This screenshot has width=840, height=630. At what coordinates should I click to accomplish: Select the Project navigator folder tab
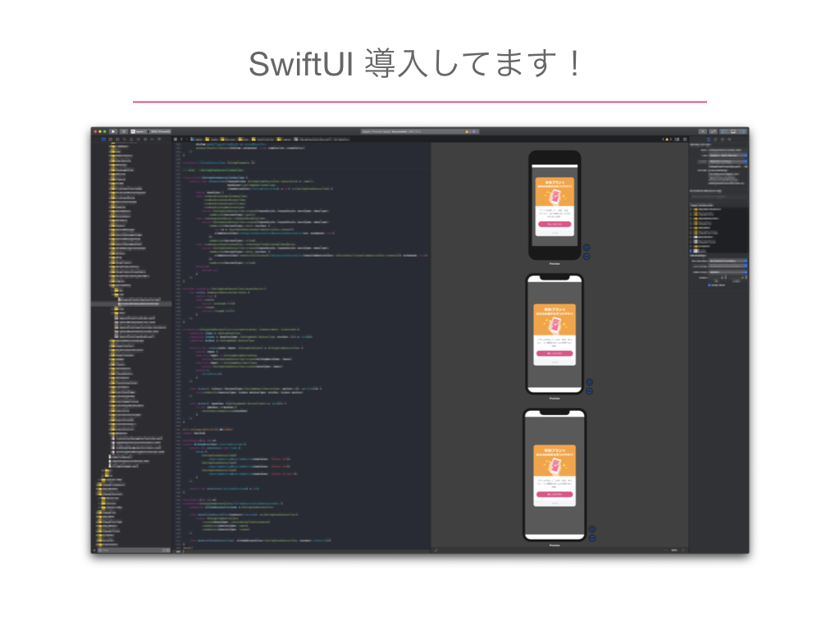point(103,139)
